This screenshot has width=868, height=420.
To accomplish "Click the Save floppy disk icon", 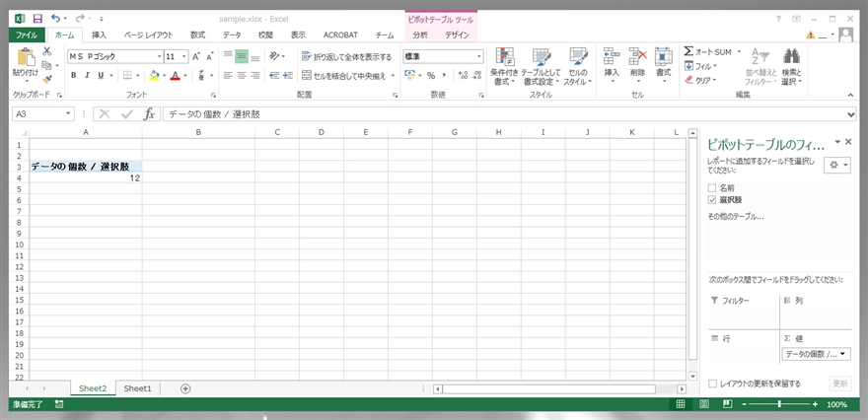I will [37, 19].
